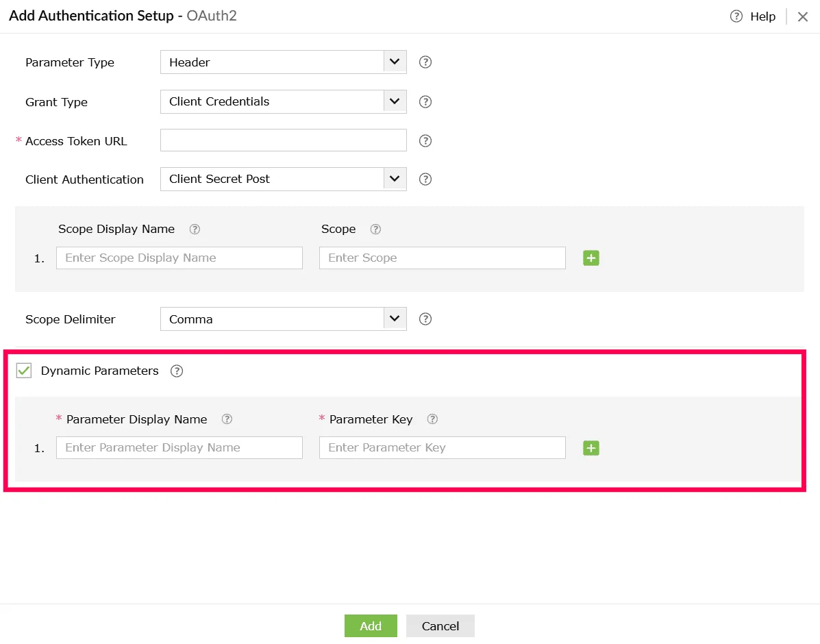This screenshot has width=820, height=644.
Task: Add another dynamic parameter row with green plus
Action: [591, 448]
